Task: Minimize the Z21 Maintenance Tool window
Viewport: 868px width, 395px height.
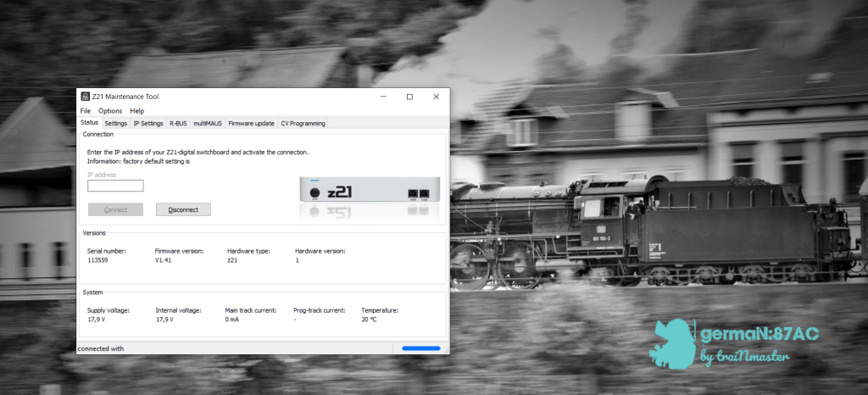Action: tap(382, 97)
